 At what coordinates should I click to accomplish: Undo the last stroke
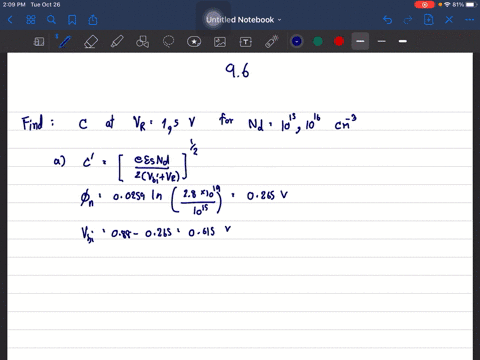[x=387, y=20]
